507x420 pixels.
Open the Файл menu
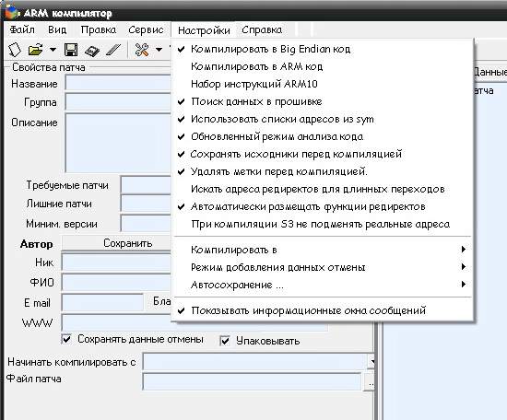[22, 29]
